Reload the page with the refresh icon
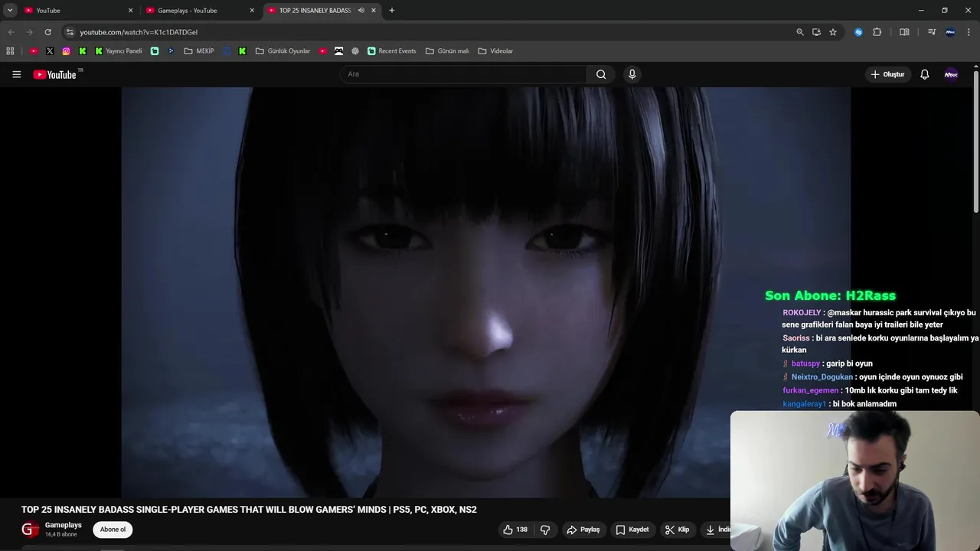Viewport: 980px width, 551px height. tap(47, 32)
